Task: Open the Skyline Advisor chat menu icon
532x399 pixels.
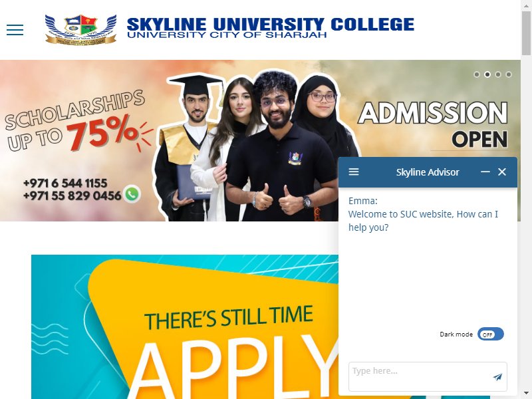Action: [x=354, y=172]
